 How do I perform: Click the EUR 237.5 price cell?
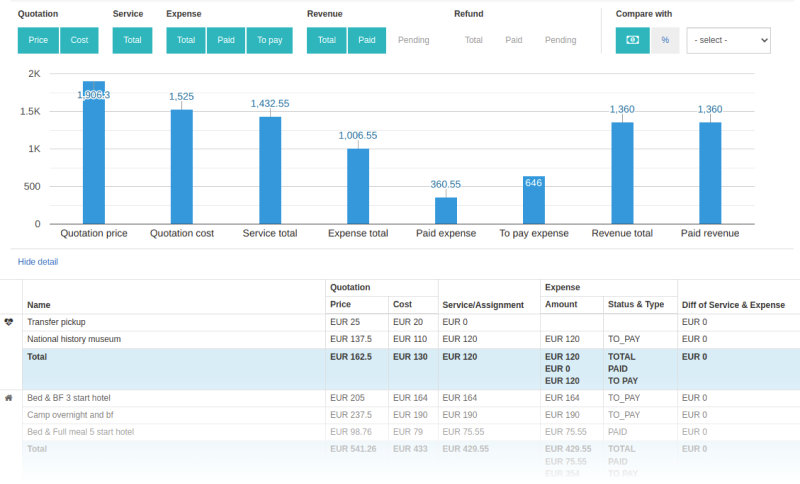coord(351,415)
